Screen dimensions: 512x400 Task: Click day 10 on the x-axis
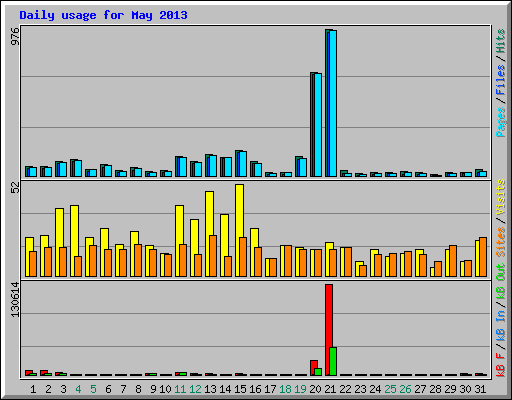165,389
